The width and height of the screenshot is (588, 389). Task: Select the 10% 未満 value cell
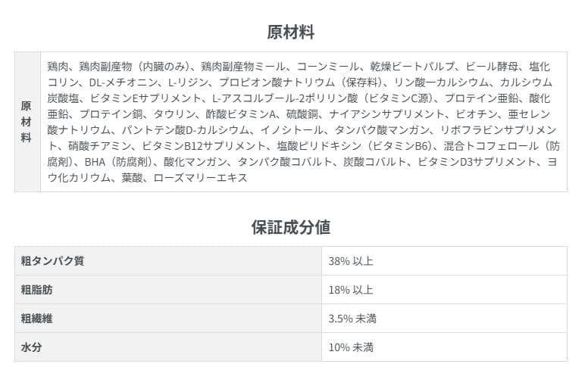(351, 347)
